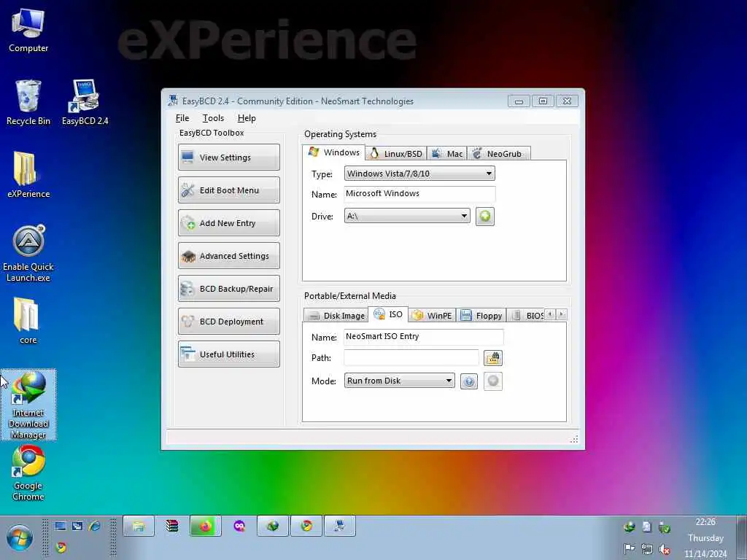Screen dimensions: 747x560
Task: Select the Google Chrome desktop shortcut
Action: tap(28, 472)
